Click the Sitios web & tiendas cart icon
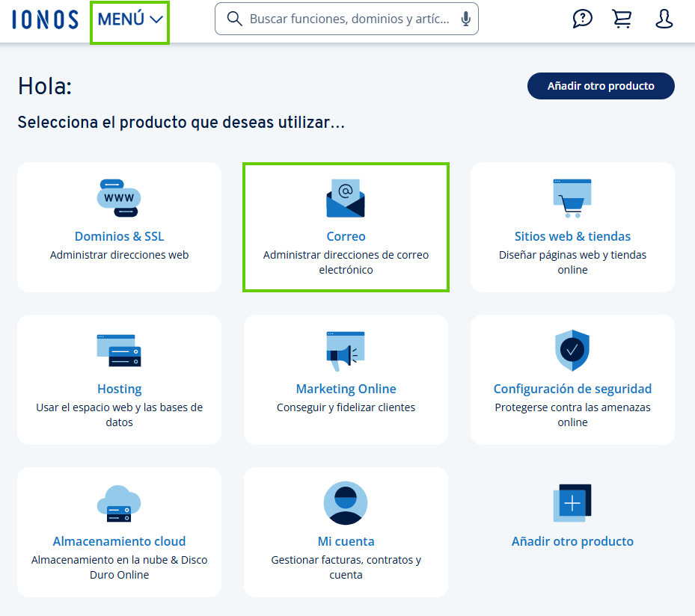The image size is (695, 616). [x=572, y=198]
